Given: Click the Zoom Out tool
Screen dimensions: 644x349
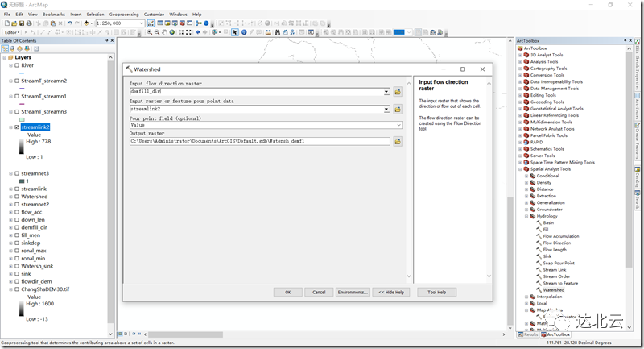Looking at the screenshot, I should pos(157,32).
